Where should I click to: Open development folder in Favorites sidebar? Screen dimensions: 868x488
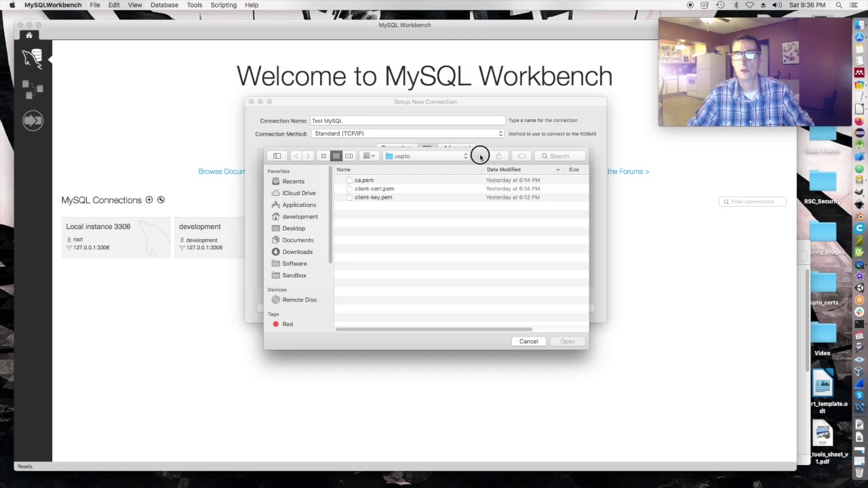pyautogui.click(x=299, y=216)
